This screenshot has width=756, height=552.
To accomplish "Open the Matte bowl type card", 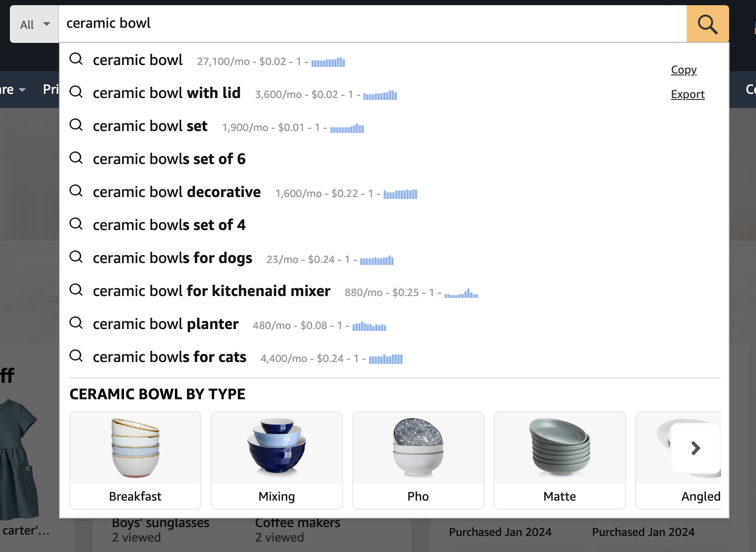I will tap(560, 461).
